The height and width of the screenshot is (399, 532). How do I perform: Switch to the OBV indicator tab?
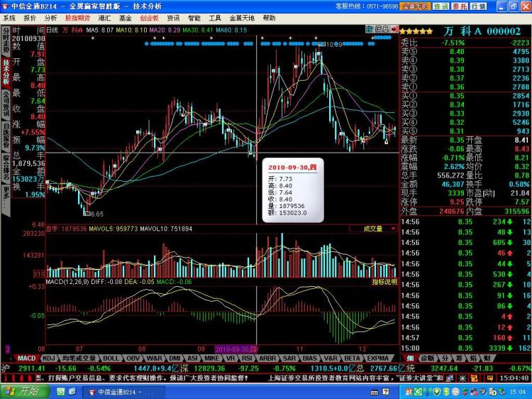[133, 359]
